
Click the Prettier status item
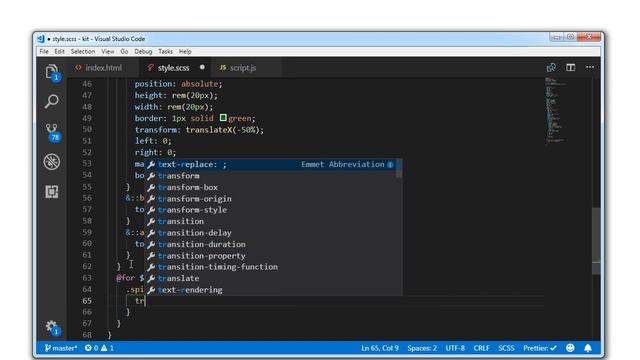[540, 348]
